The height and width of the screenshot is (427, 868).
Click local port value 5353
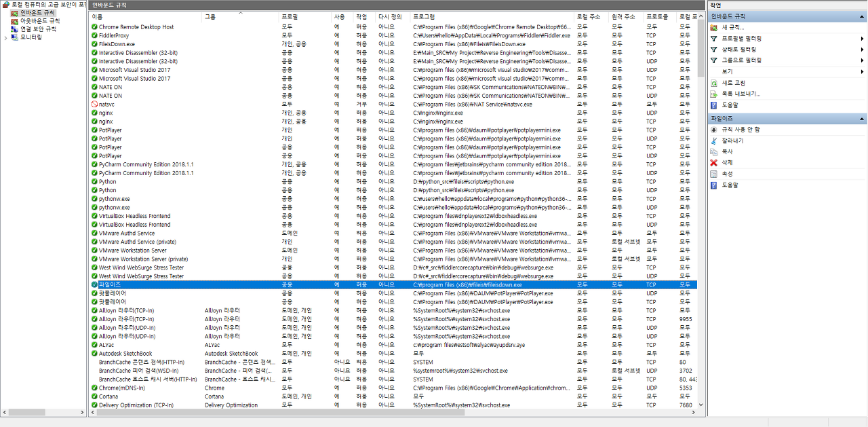click(x=686, y=388)
